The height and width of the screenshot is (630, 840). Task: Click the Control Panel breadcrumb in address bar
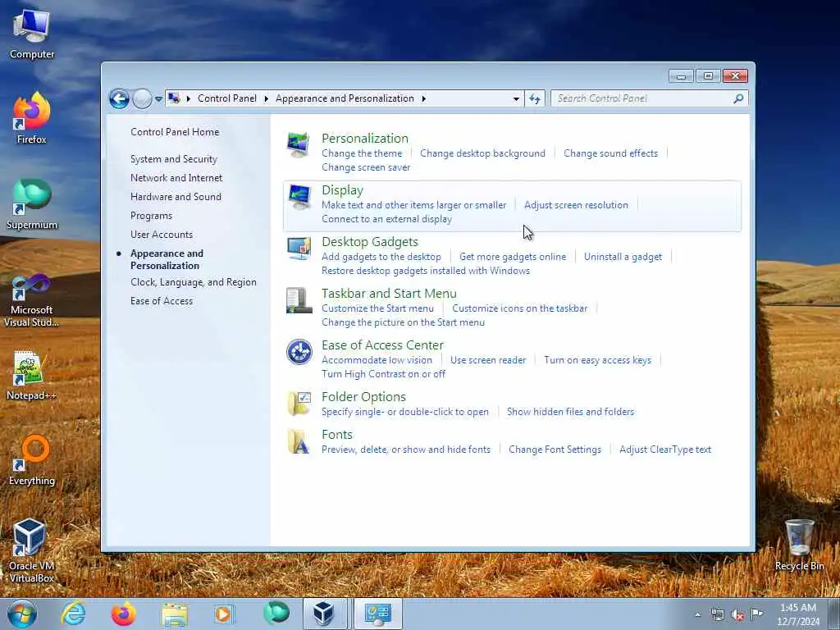[227, 98]
